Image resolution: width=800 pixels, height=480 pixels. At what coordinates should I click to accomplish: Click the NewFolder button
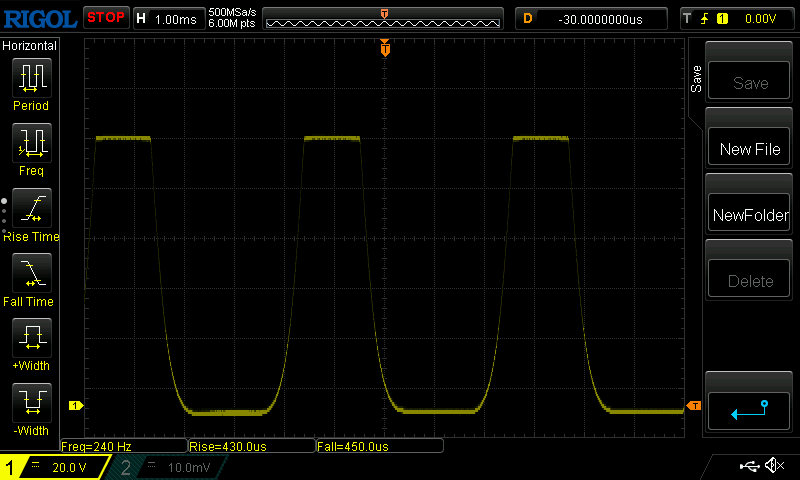tap(748, 212)
